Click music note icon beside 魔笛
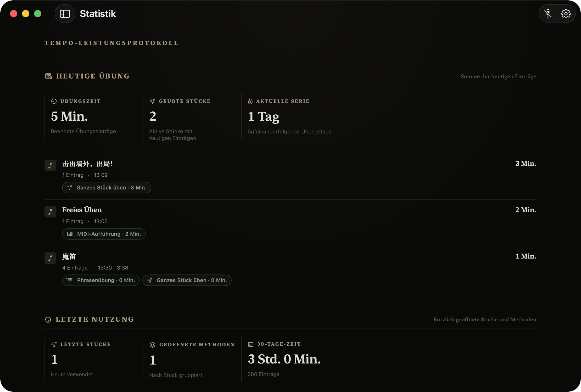Viewport: 581px width, 392px height. point(50,258)
